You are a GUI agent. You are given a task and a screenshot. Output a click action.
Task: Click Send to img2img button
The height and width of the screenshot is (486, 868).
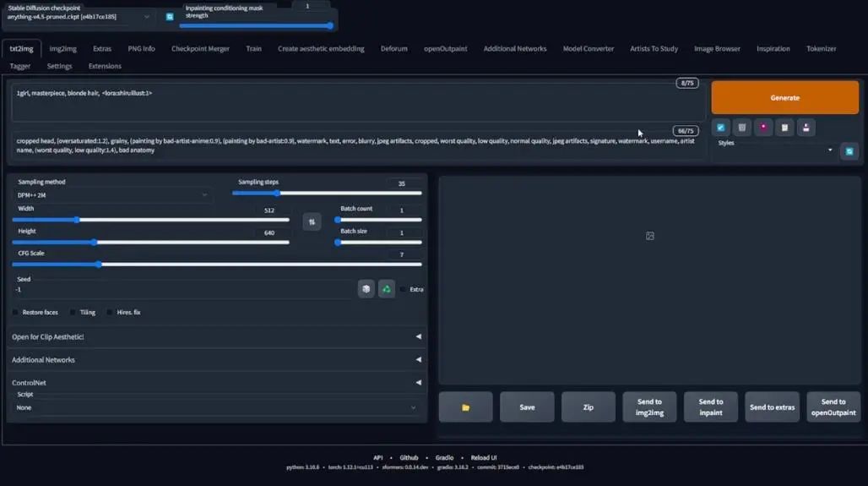[x=649, y=407]
